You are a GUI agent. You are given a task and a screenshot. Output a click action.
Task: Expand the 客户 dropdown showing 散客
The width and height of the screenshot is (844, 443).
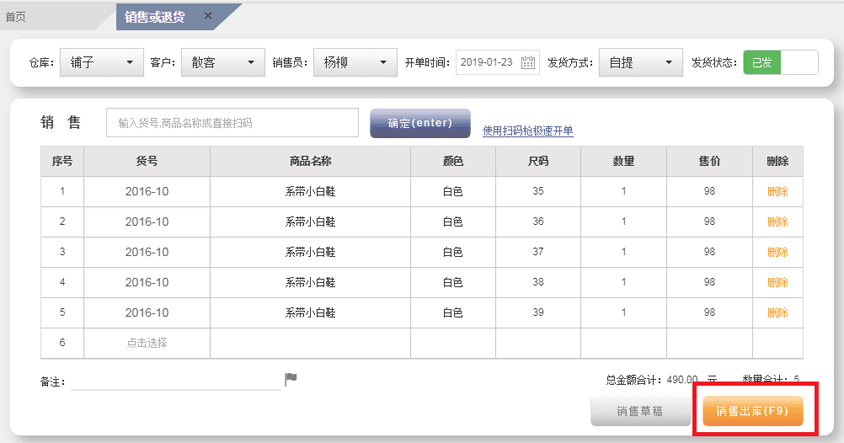click(x=222, y=62)
